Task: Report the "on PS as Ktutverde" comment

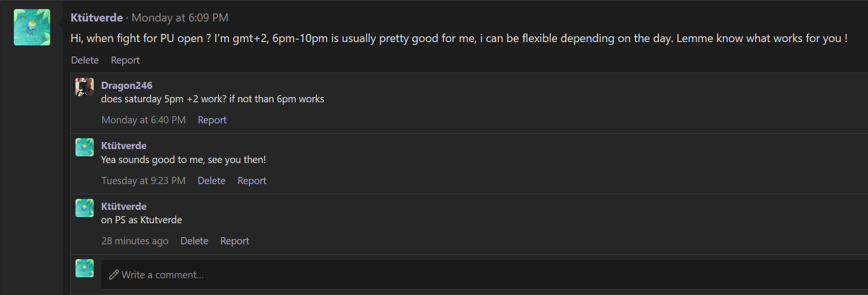Action: click(235, 241)
